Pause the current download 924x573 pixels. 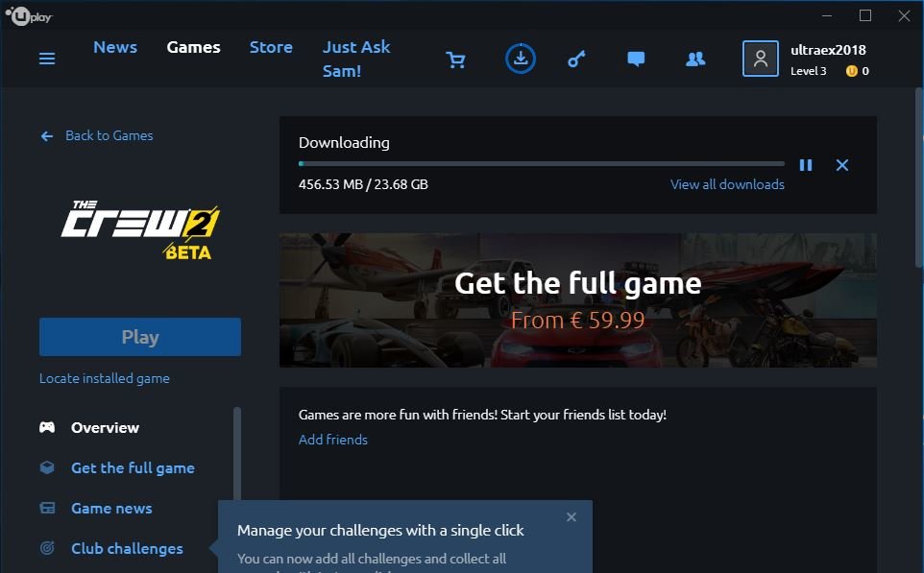tap(806, 165)
